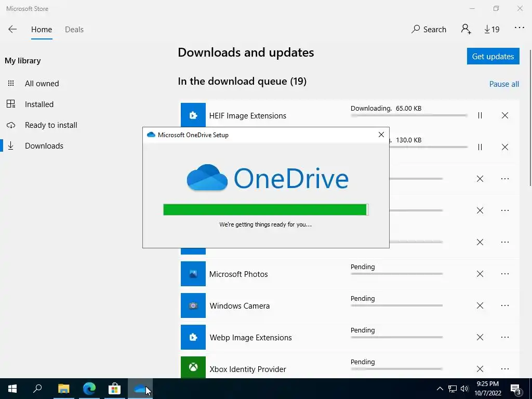Click the Xbox Identity Provider app icon
The height and width of the screenshot is (399, 532).
(x=193, y=367)
